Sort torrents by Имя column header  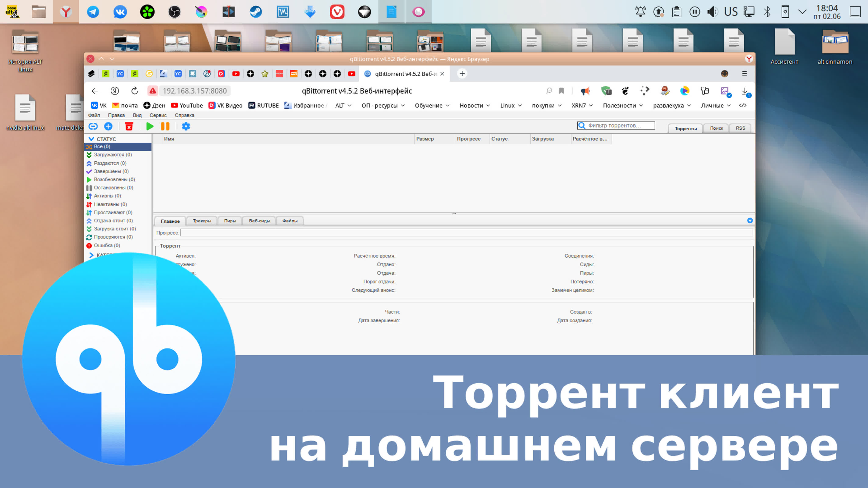288,139
